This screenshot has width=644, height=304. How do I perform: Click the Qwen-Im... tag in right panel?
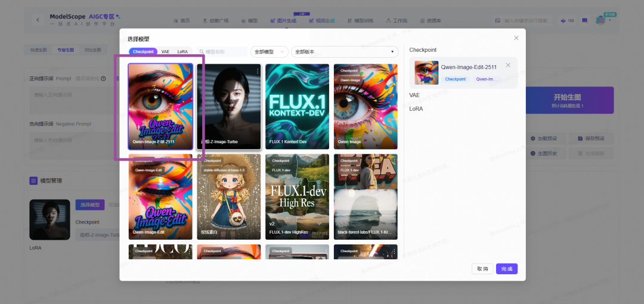click(487, 79)
